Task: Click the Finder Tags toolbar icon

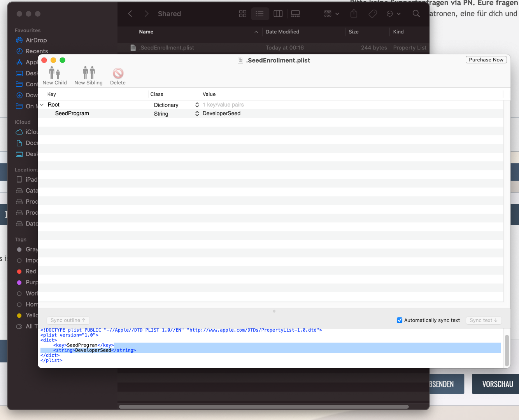Action: 373,14
